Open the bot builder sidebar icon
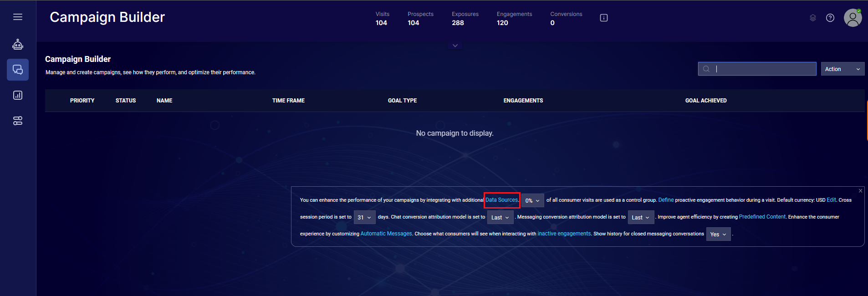868x296 pixels. [18, 44]
